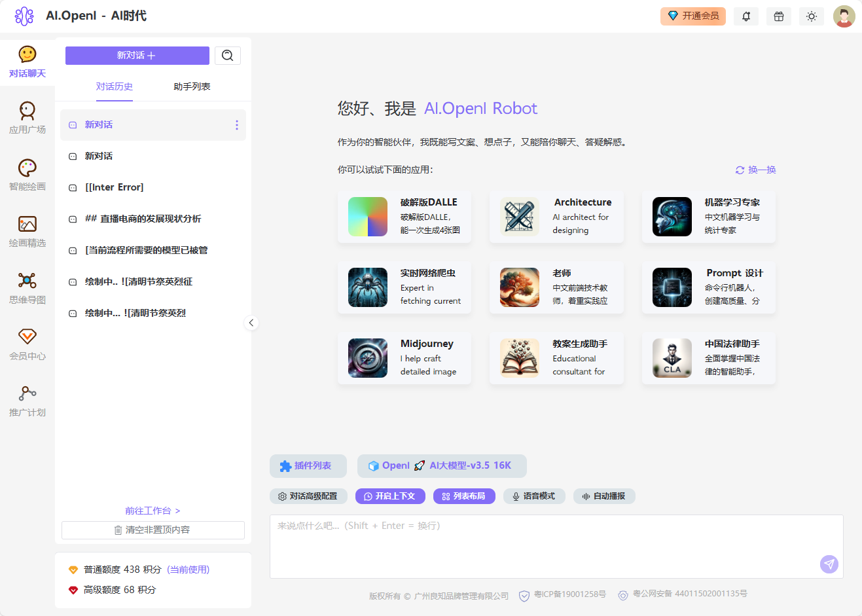Viewport: 862px width, 616px height.
Task: Start a new chat with 新对话 + button
Action: point(137,56)
